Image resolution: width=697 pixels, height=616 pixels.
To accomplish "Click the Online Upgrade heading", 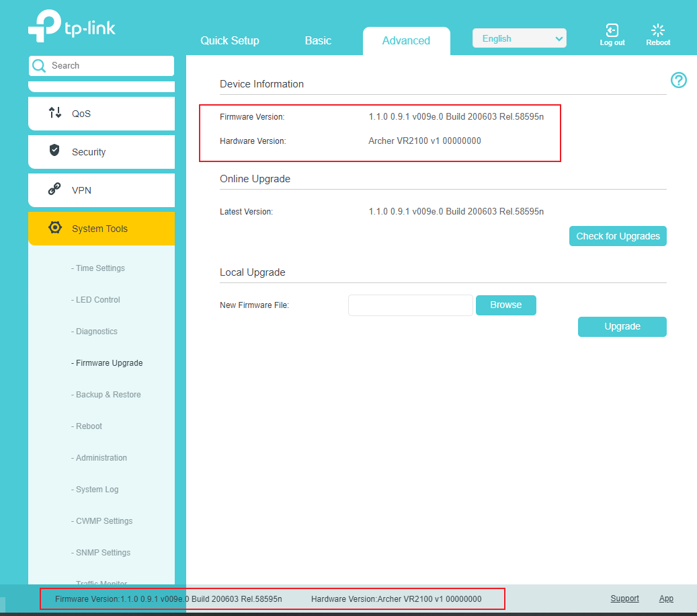I will [255, 179].
